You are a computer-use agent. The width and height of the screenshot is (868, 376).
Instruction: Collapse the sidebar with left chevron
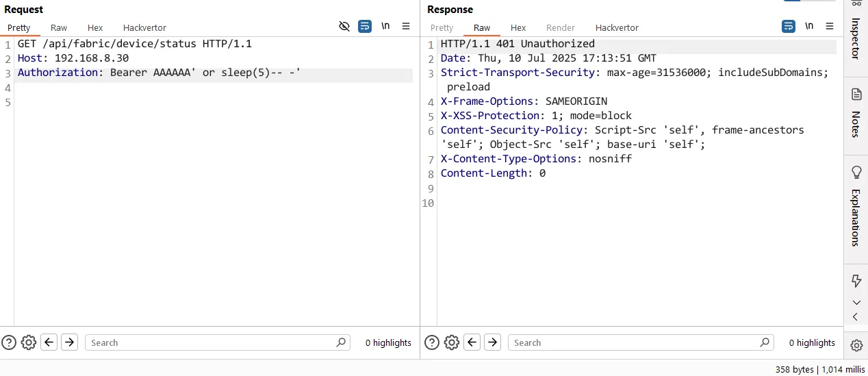coord(856,316)
